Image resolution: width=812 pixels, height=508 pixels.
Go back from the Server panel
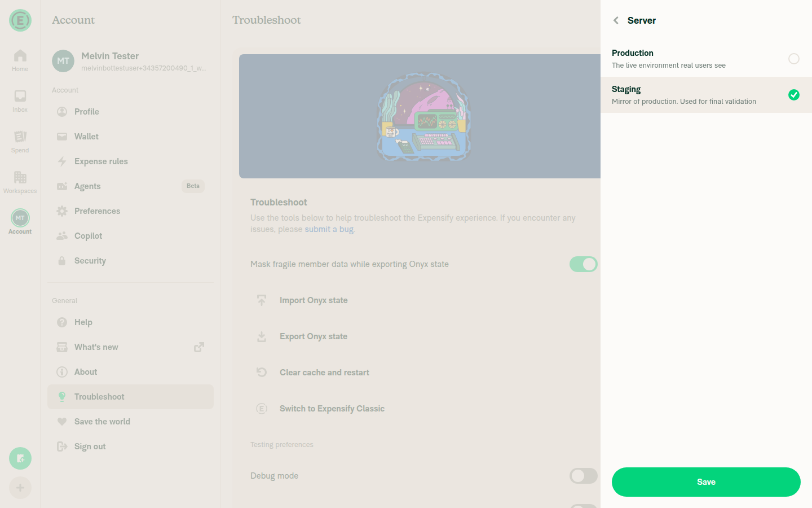pyautogui.click(x=616, y=20)
